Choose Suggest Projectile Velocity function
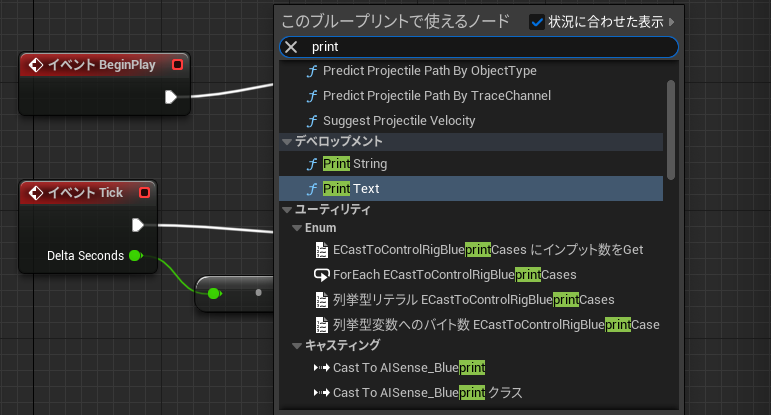This screenshot has height=415, width=771. [x=399, y=121]
